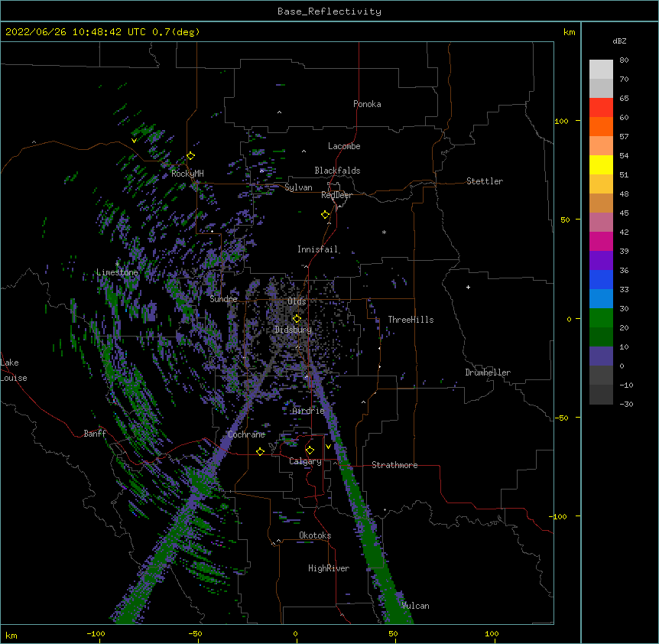Select the purple 36-39 dBZ legend color
Image resolution: width=659 pixels, height=644 pixels.
[x=601, y=261]
